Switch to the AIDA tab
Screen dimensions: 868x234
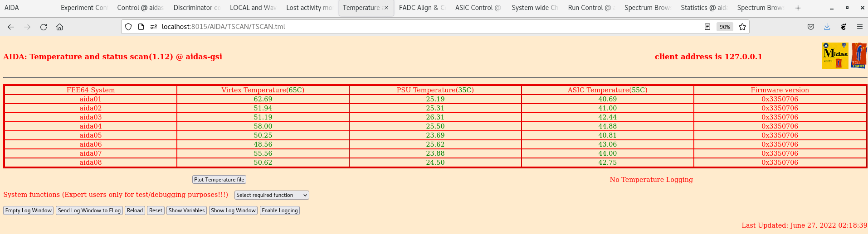27,8
